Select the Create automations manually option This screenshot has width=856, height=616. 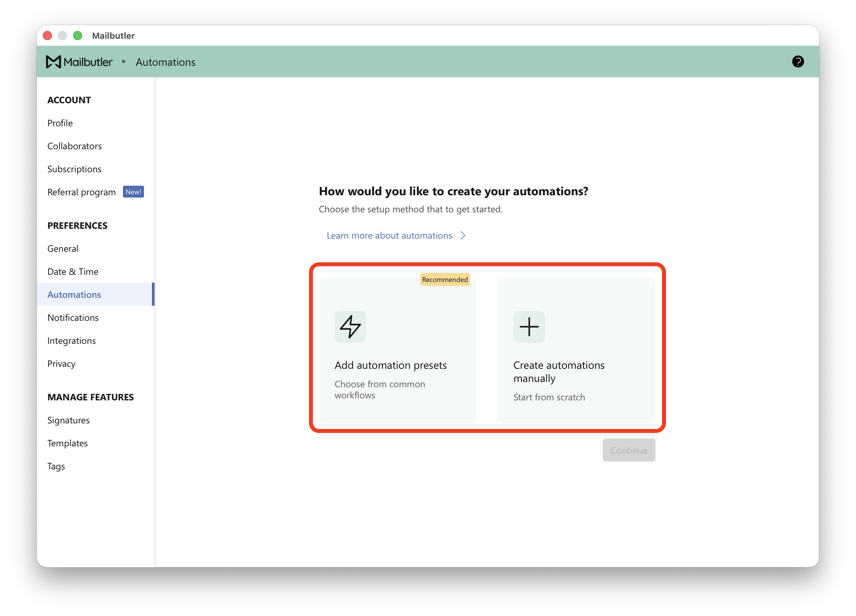[576, 350]
